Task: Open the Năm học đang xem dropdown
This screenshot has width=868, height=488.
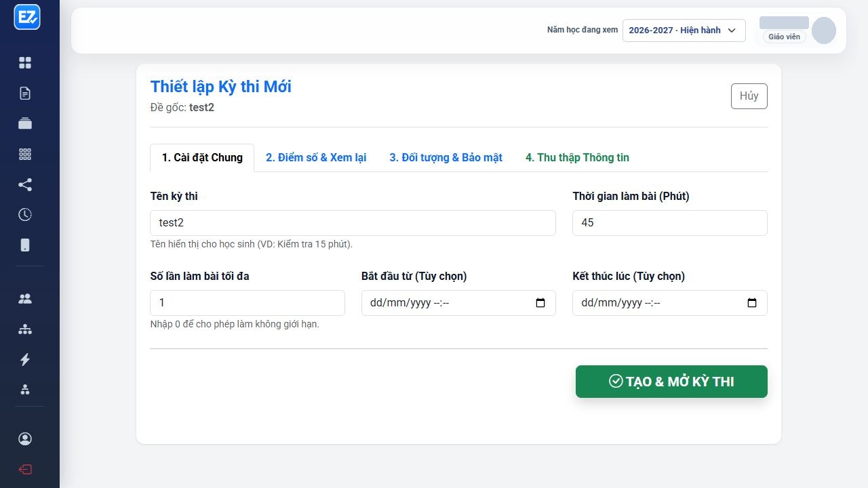Action: point(684,30)
